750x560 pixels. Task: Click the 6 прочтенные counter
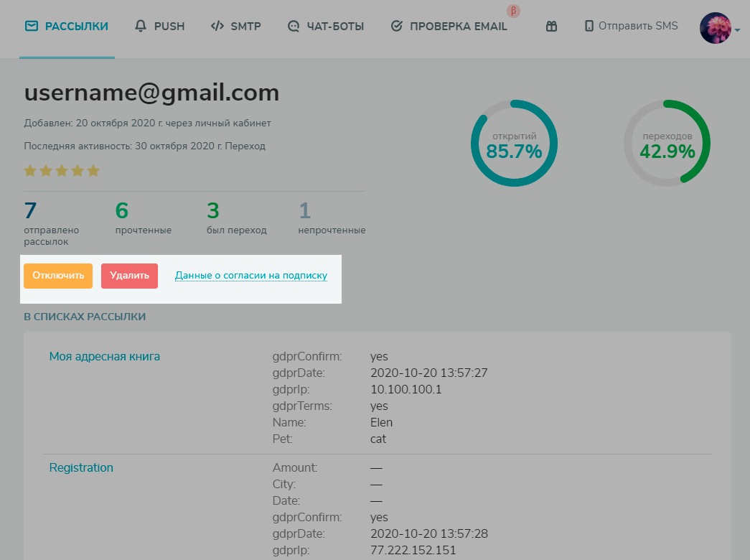[x=144, y=218]
